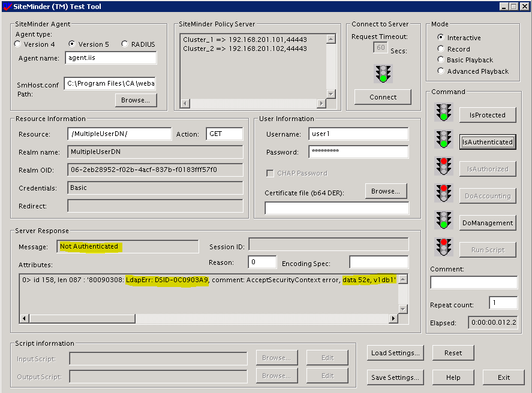
Task: Click the red traffic light beside IsAuthorized
Action: pyautogui.click(x=444, y=166)
